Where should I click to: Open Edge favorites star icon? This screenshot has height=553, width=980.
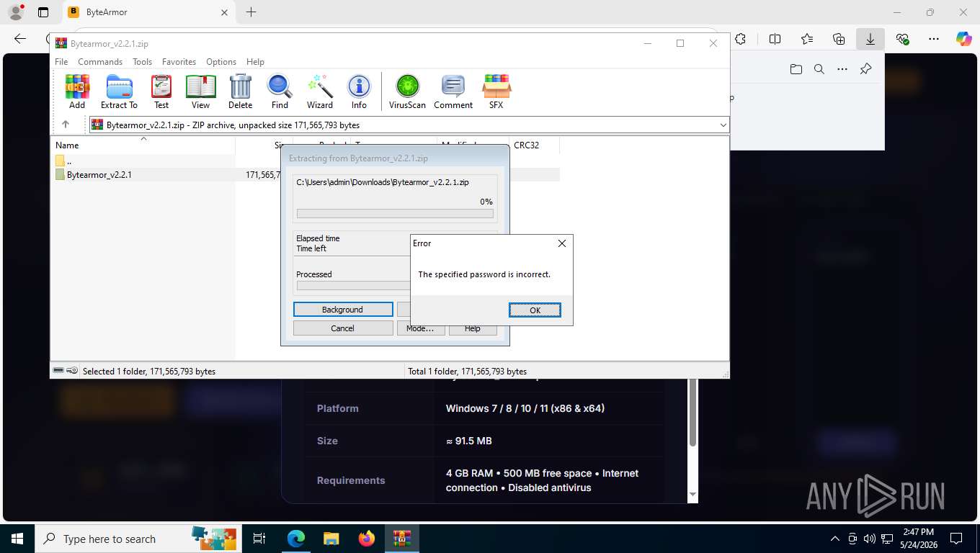coord(807,39)
